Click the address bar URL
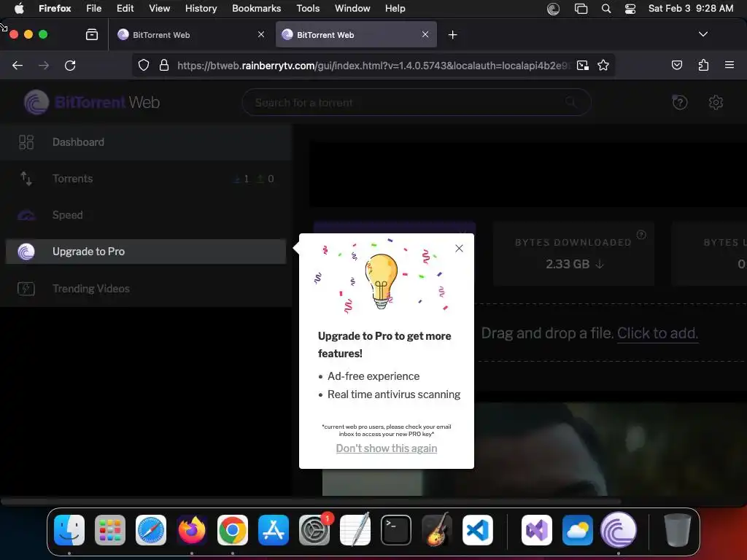Screen dimensions: 747x560 (x=373, y=65)
